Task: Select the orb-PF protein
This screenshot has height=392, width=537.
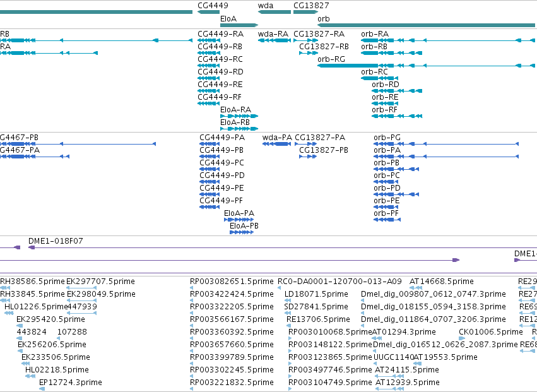Action: 387,220
